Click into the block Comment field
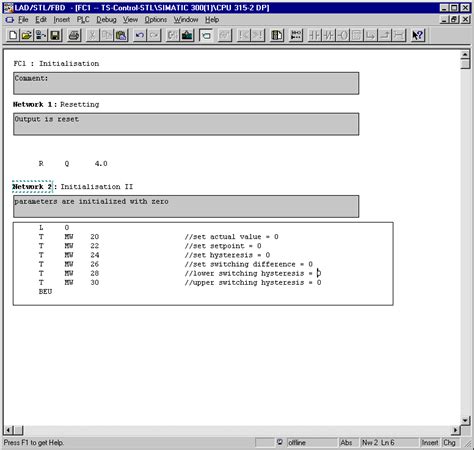Viewport: 474px width, 450px height. [186, 83]
